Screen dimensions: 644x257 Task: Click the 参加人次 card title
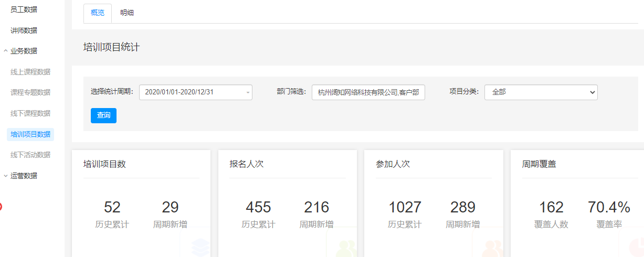[x=393, y=164]
